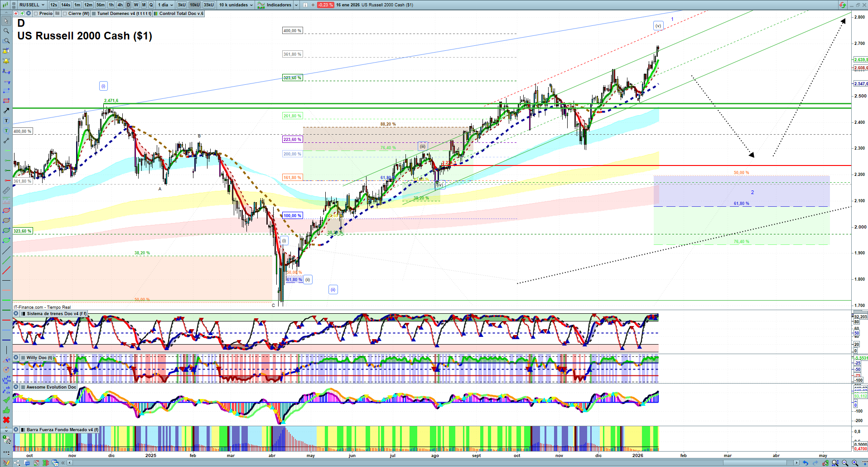Close the Willy Doc indicator panel
The height and width of the screenshot is (467, 868).
point(16,358)
